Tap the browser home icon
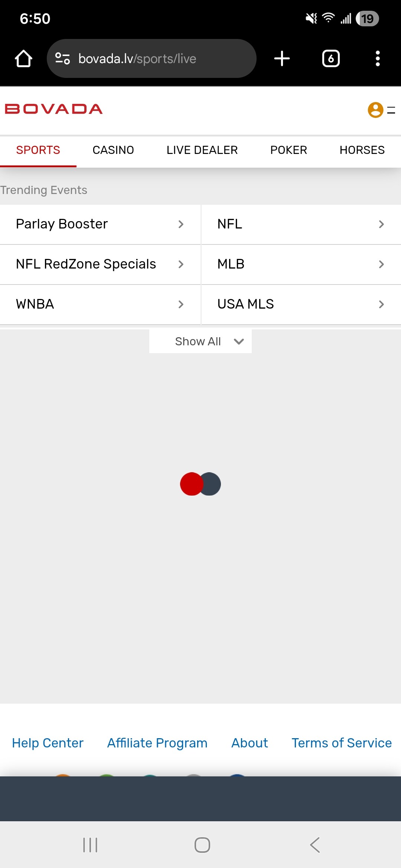The width and height of the screenshot is (401, 868). [x=23, y=59]
